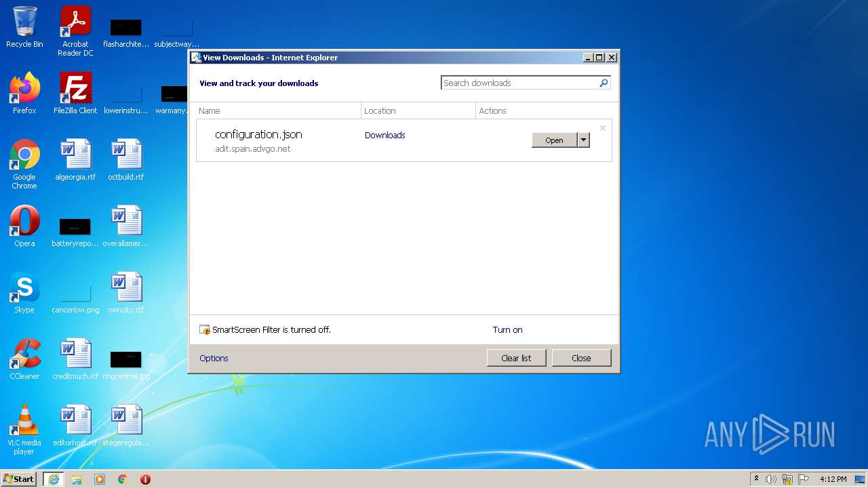Select the overallamer document icon
The height and width of the screenshot is (488, 868).
[125, 226]
